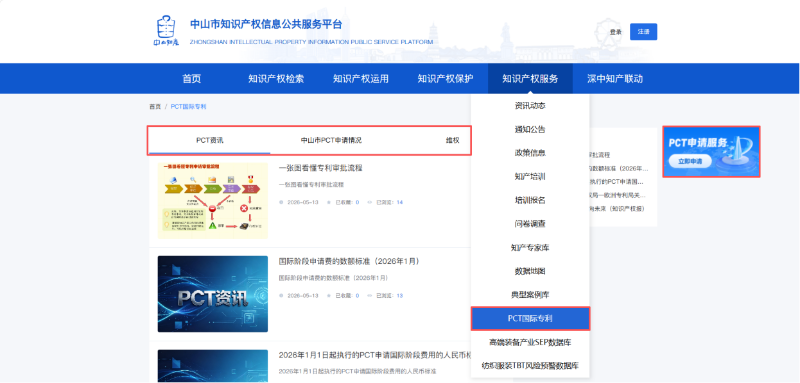
Task: Click 登录 login link
Action: [615, 32]
